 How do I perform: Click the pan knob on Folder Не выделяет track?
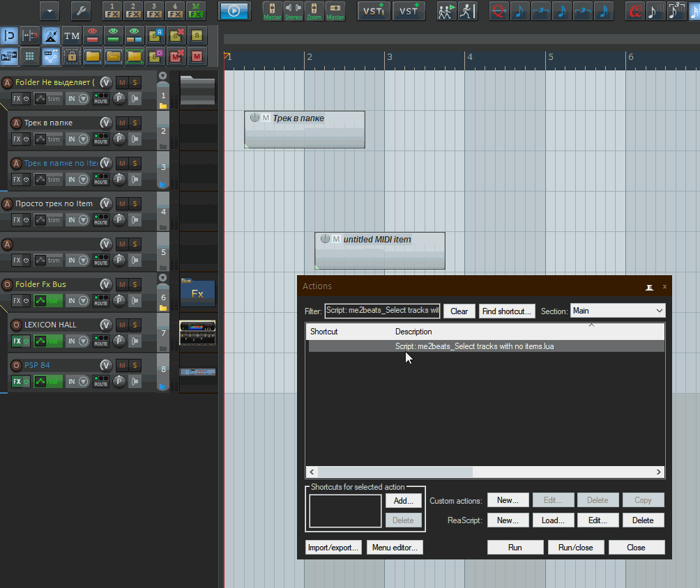tap(119, 98)
